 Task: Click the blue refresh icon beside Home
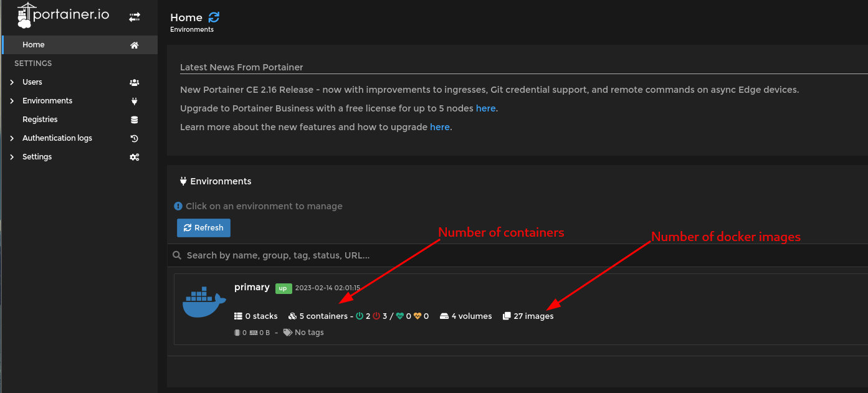click(x=214, y=17)
